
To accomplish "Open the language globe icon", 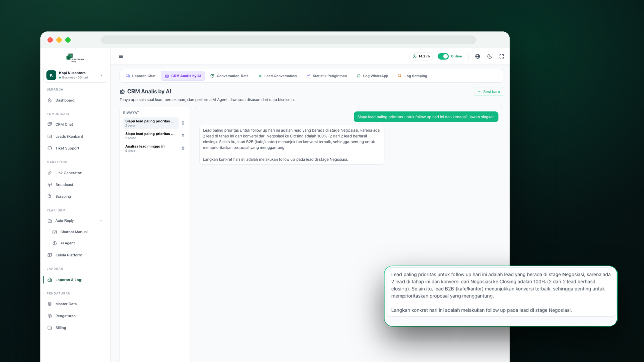I will coord(477,56).
